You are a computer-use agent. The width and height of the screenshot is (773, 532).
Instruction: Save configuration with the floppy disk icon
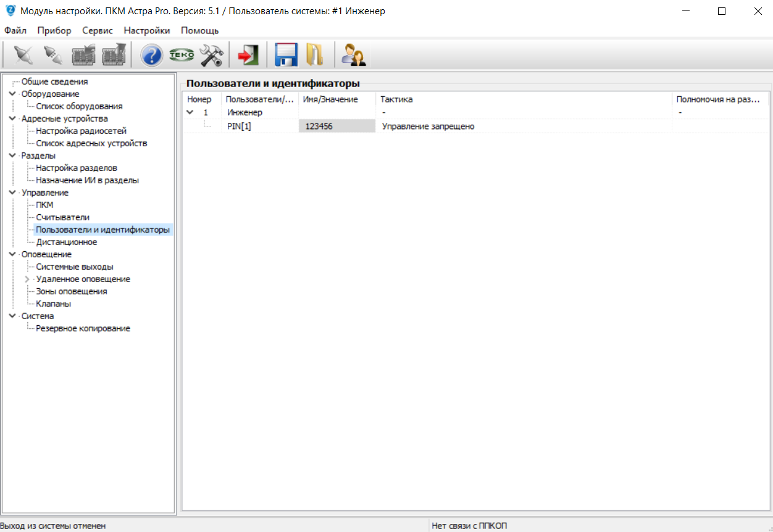pos(286,56)
